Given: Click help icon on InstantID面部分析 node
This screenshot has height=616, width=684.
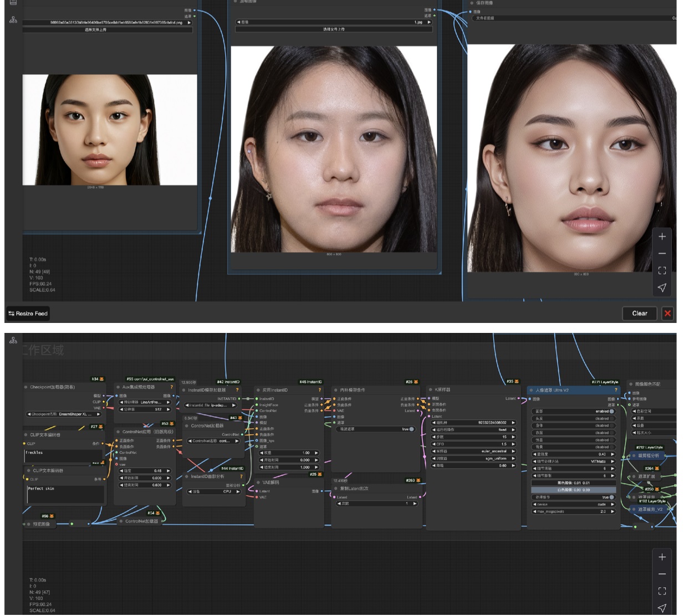Looking at the screenshot, I should pyautogui.click(x=241, y=476).
